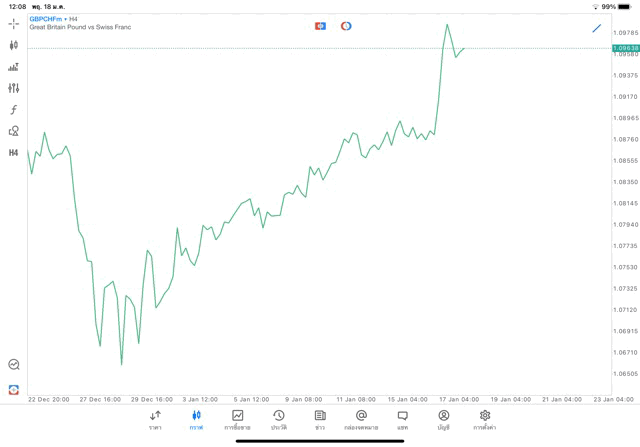This screenshot has height=447, width=640.
Task: Open the chart search icon
Action: [x=14, y=365]
